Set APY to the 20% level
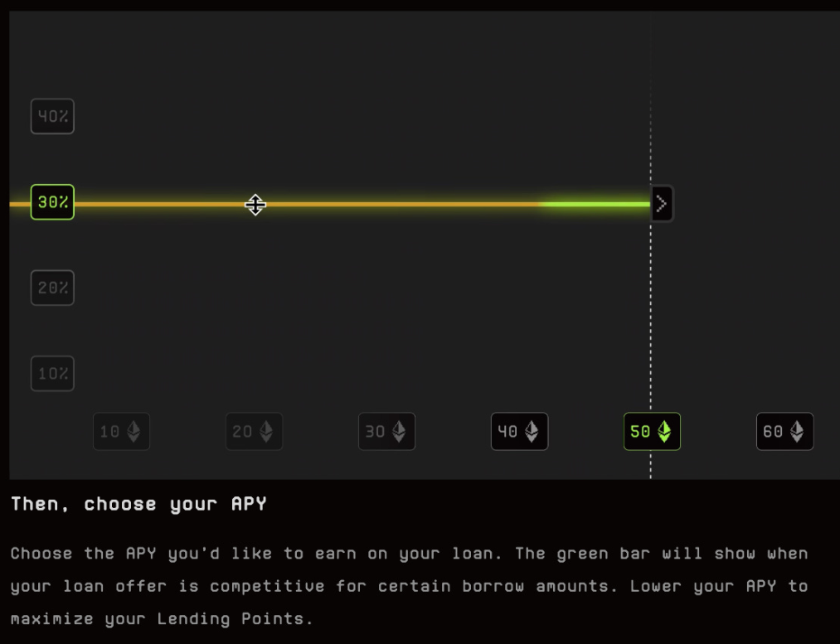This screenshot has width=840, height=644. (x=52, y=288)
